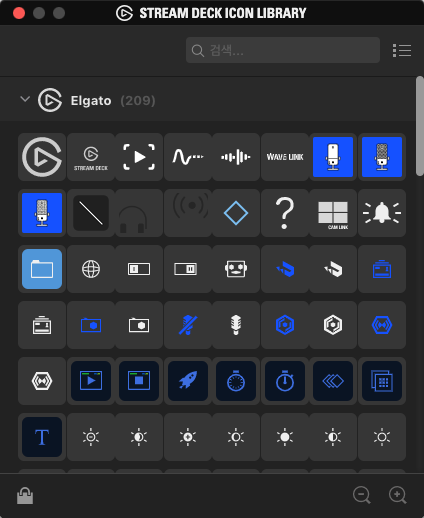Viewport: 424px width, 518px height.
Task: Select the robot face icon
Action: tap(236, 269)
